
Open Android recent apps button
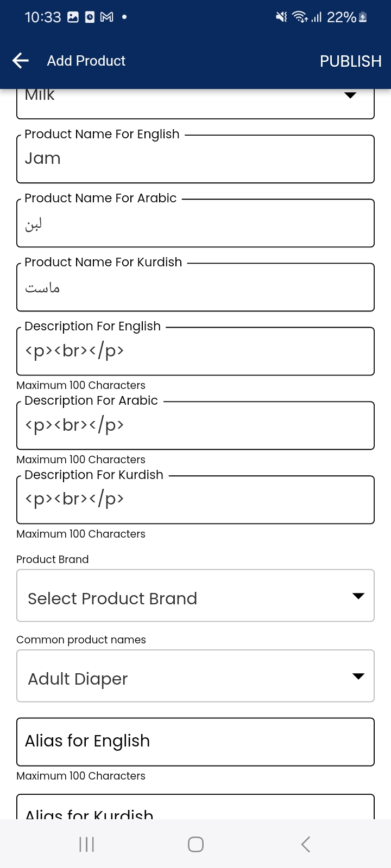click(x=86, y=844)
